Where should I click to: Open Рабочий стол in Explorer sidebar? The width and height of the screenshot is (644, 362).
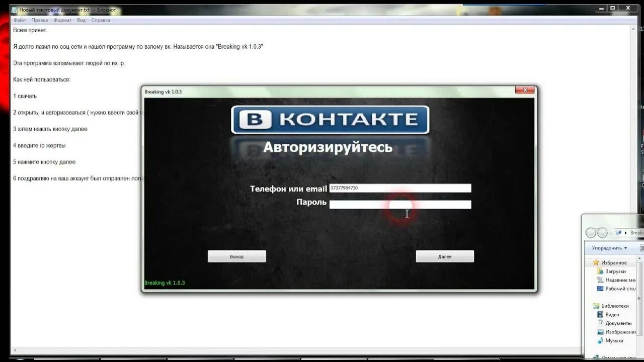coord(620,289)
